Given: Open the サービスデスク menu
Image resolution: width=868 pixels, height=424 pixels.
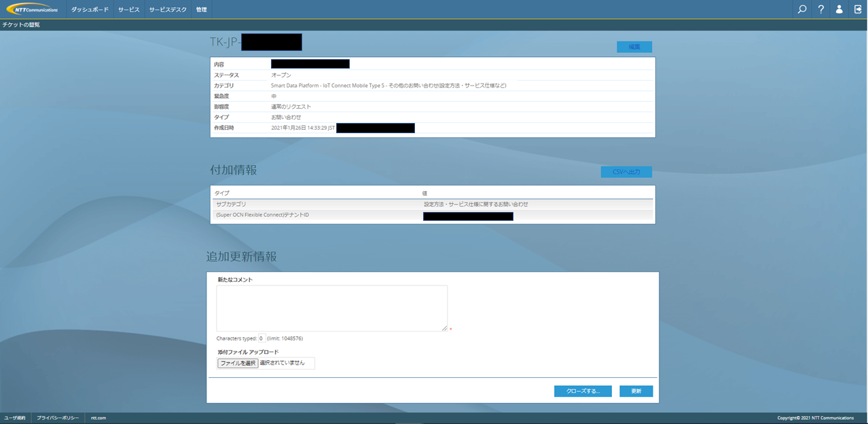Looking at the screenshot, I should [x=168, y=10].
